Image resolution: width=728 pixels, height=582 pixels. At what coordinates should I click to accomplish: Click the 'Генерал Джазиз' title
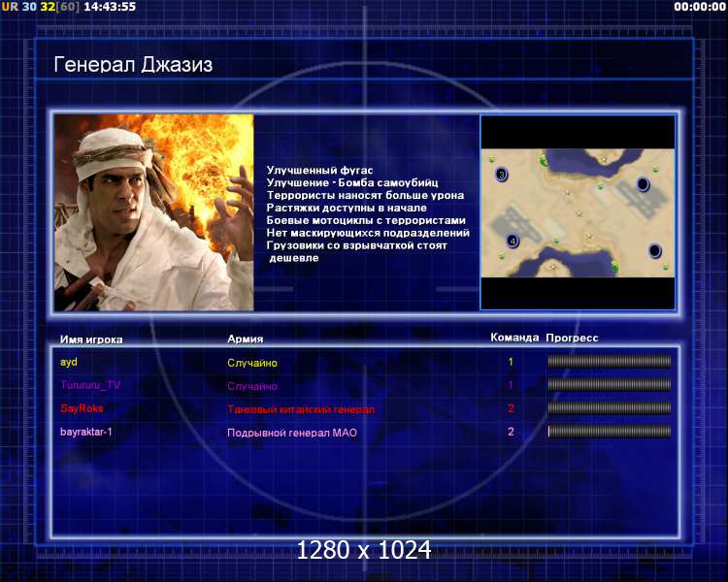click(133, 65)
